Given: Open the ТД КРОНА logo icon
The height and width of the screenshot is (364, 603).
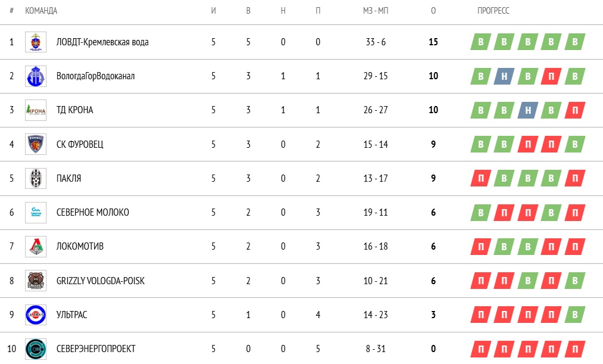Looking at the screenshot, I should pyautogui.click(x=35, y=110).
